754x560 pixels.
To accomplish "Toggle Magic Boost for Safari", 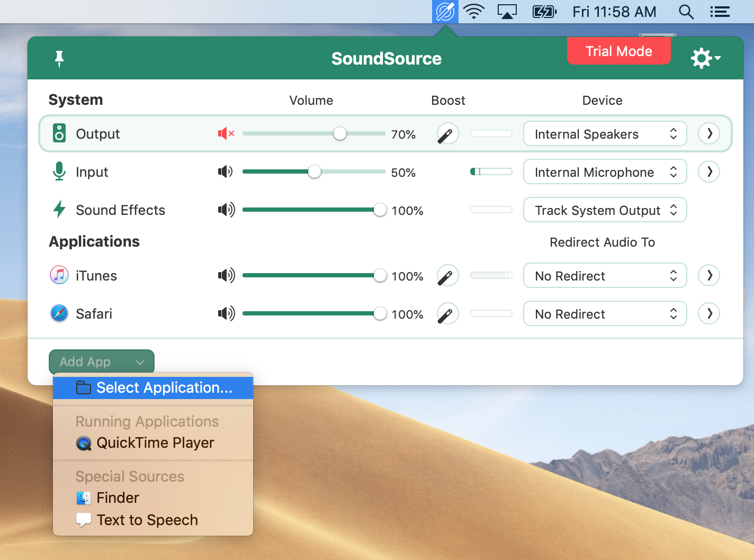I will tap(447, 314).
